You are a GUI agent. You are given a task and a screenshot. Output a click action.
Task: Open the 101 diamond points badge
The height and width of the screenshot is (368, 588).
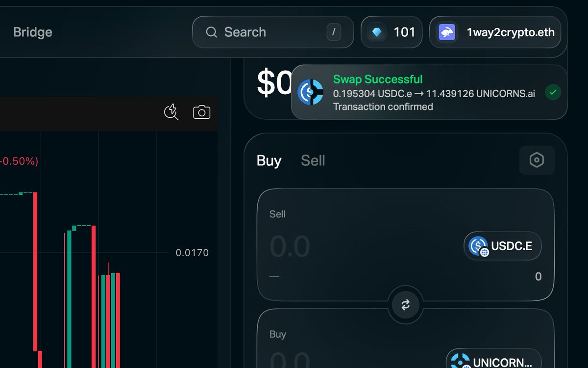pyautogui.click(x=392, y=32)
